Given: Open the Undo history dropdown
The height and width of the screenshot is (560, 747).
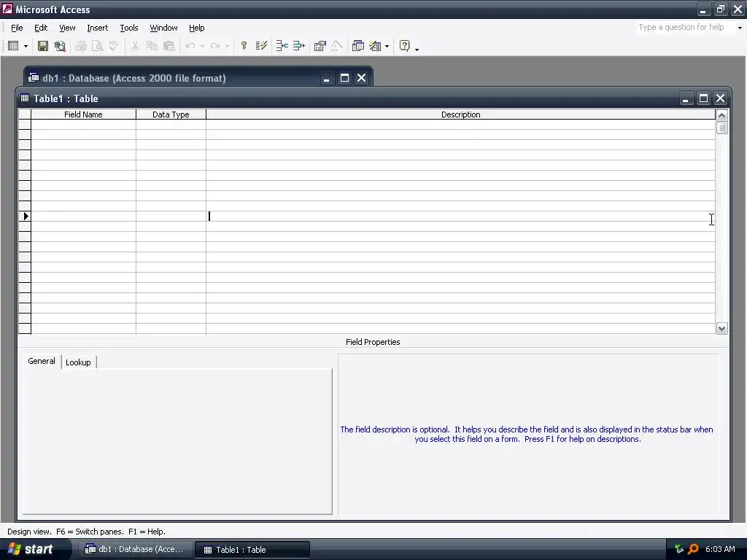Looking at the screenshot, I should 202,46.
